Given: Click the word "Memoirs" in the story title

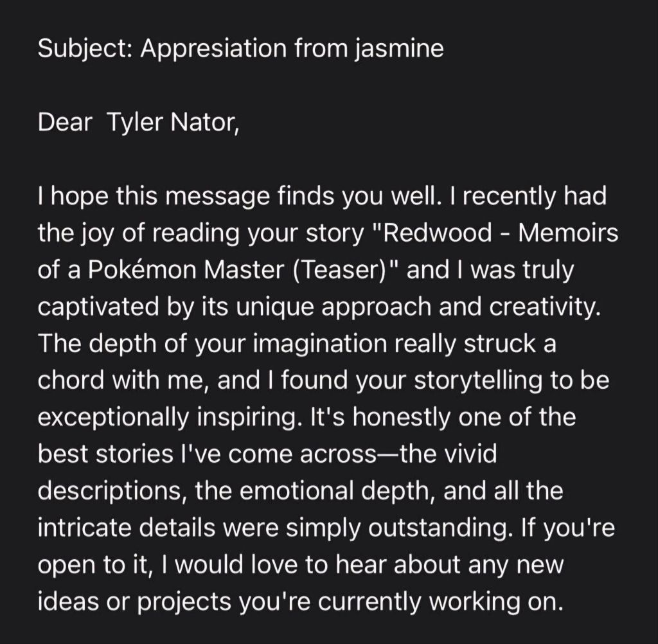Looking at the screenshot, I should point(569,233).
